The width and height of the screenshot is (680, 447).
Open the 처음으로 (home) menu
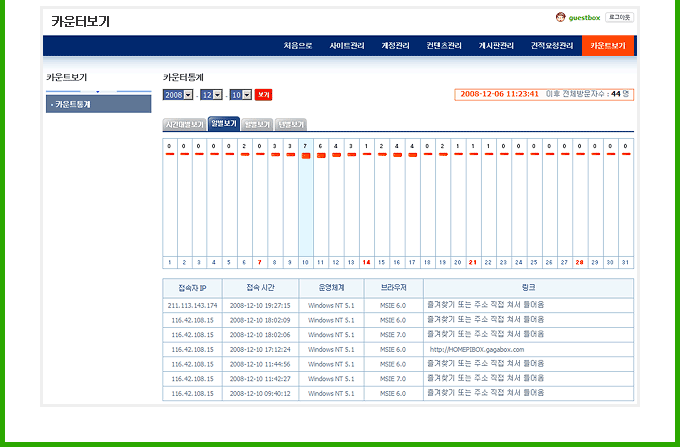click(x=297, y=46)
